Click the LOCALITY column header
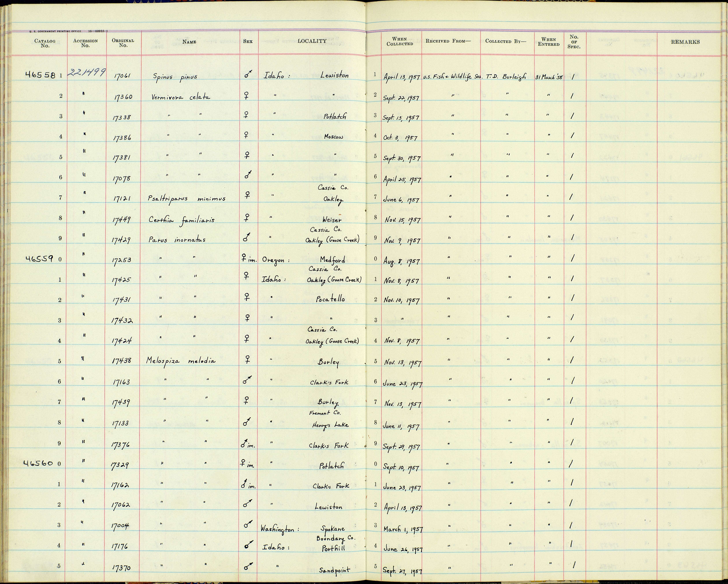This screenshot has width=728, height=584. click(x=312, y=41)
